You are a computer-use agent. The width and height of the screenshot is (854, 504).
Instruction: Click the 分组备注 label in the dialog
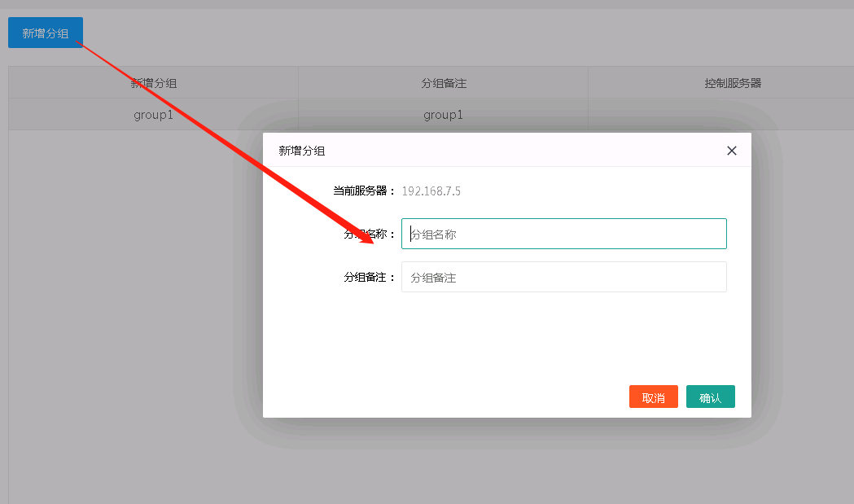click(x=369, y=278)
